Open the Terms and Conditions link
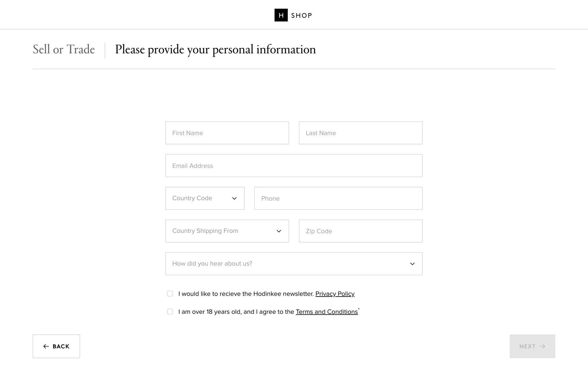This screenshot has height=368, width=588. [x=326, y=312]
